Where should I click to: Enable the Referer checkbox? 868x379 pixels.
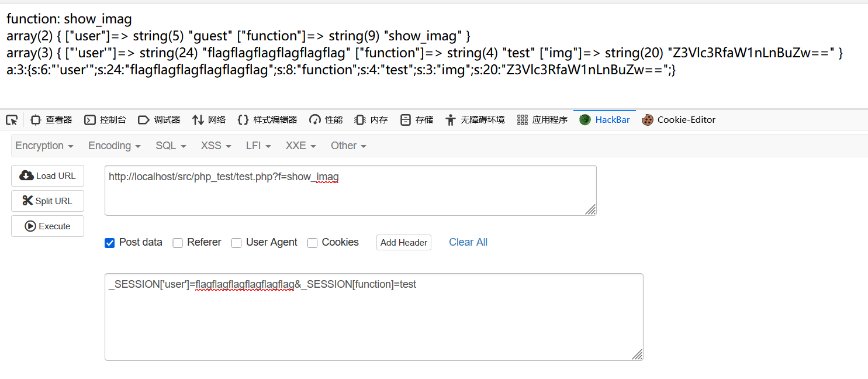click(178, 242)
